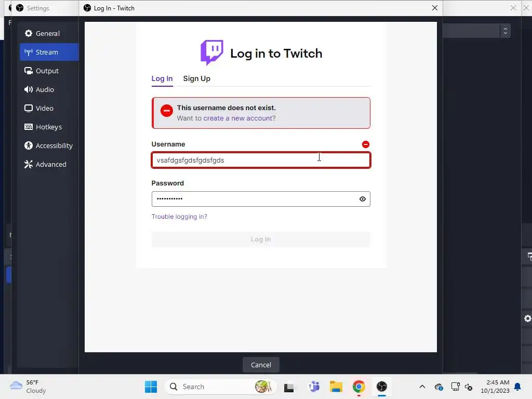Click into the Username input field

[x=261, y=160]
